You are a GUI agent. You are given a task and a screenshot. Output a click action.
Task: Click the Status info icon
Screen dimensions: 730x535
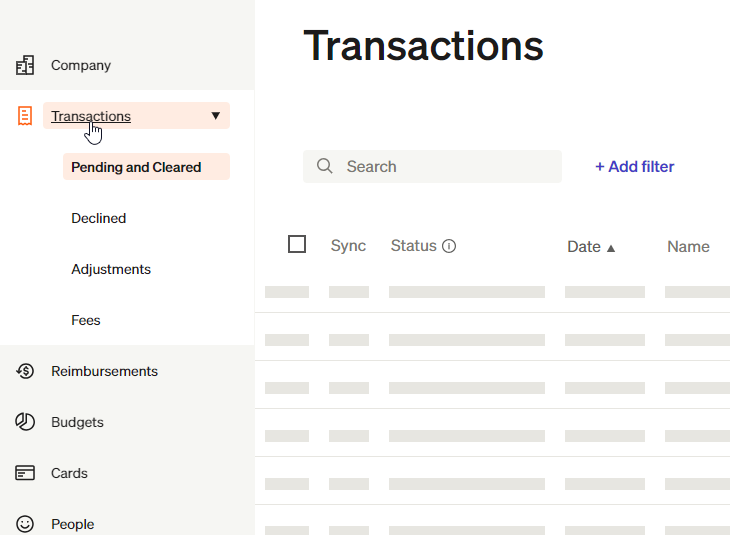click(x=449, y=246)
